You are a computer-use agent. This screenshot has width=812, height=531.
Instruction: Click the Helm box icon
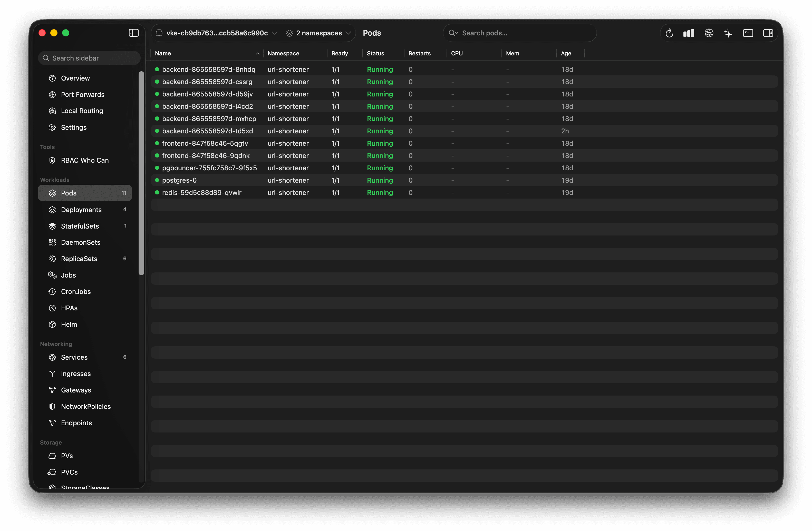point(52,324)
